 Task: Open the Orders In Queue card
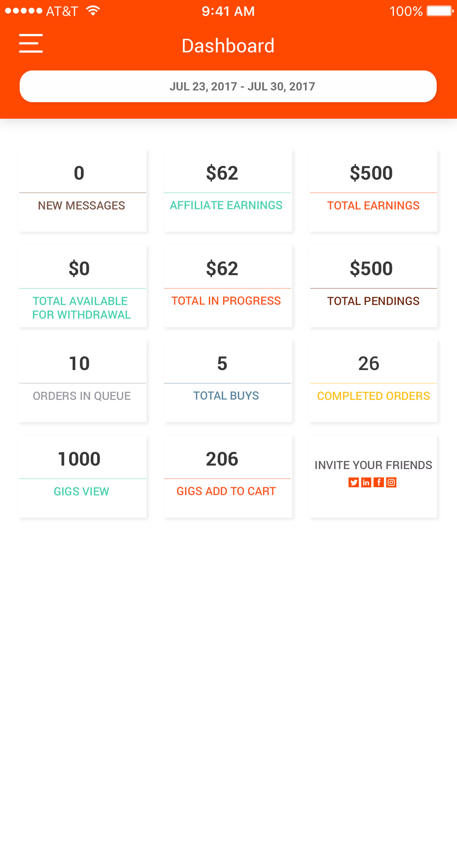click(x=83, y=381)
